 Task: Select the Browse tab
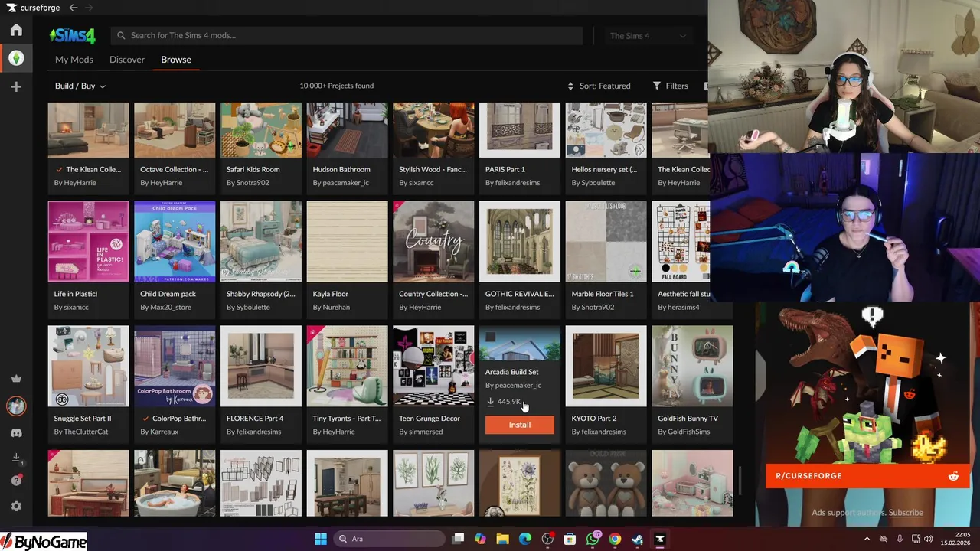click(x=176, y=59)
